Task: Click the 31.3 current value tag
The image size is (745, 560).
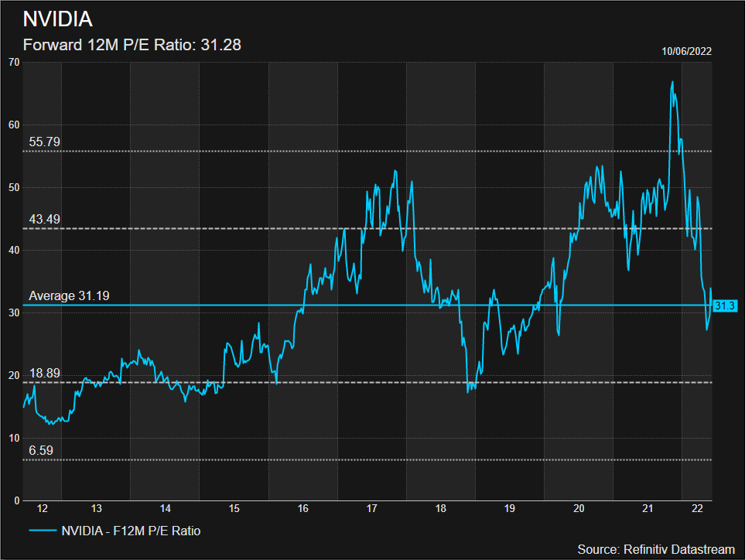Action: [x=725, y=306]
